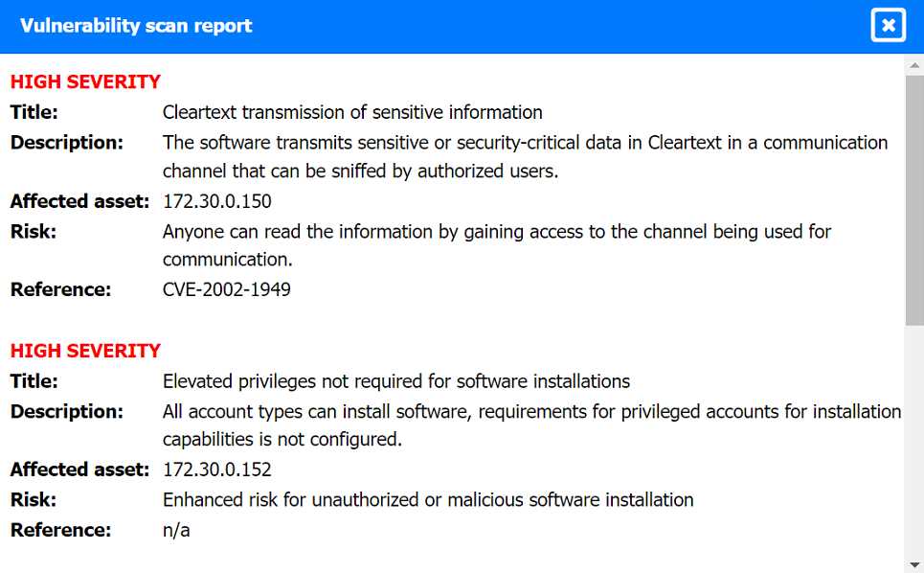Select the n/a reference value

[176, 530]
